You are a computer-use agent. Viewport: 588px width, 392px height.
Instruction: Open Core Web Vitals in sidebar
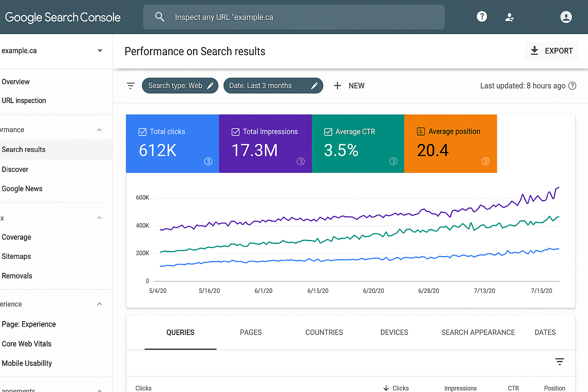click(x=27, y=344)
